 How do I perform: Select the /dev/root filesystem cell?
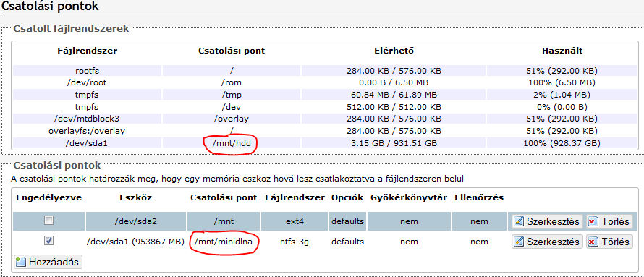[x=88, y=82]
